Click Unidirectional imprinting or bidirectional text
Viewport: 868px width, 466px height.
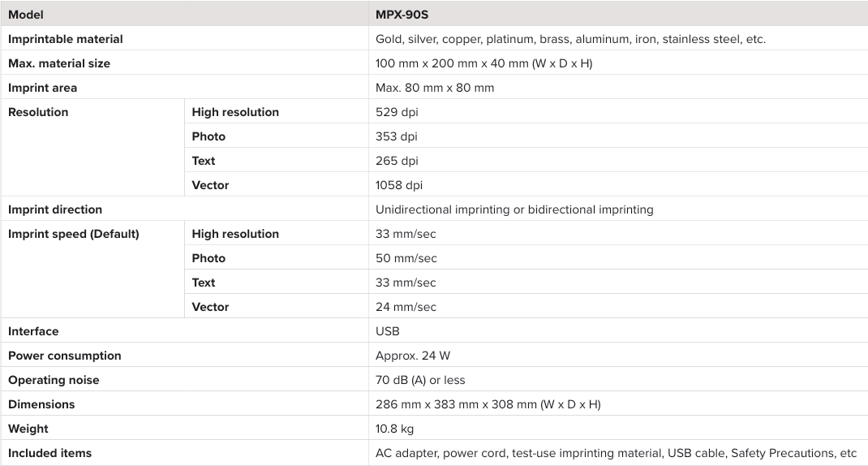pos(514,209)
